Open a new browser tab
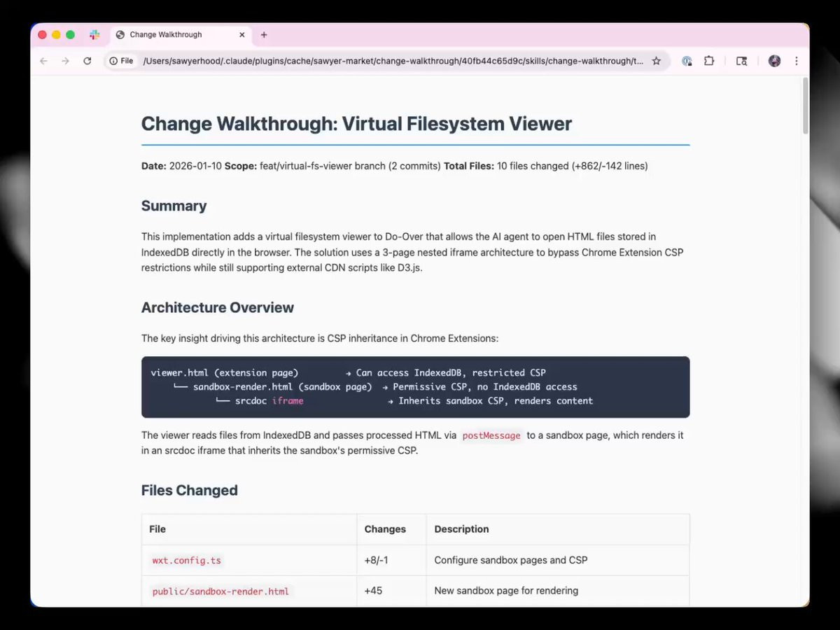The height and width of the screenshot is (630, 840). (264, 35)
